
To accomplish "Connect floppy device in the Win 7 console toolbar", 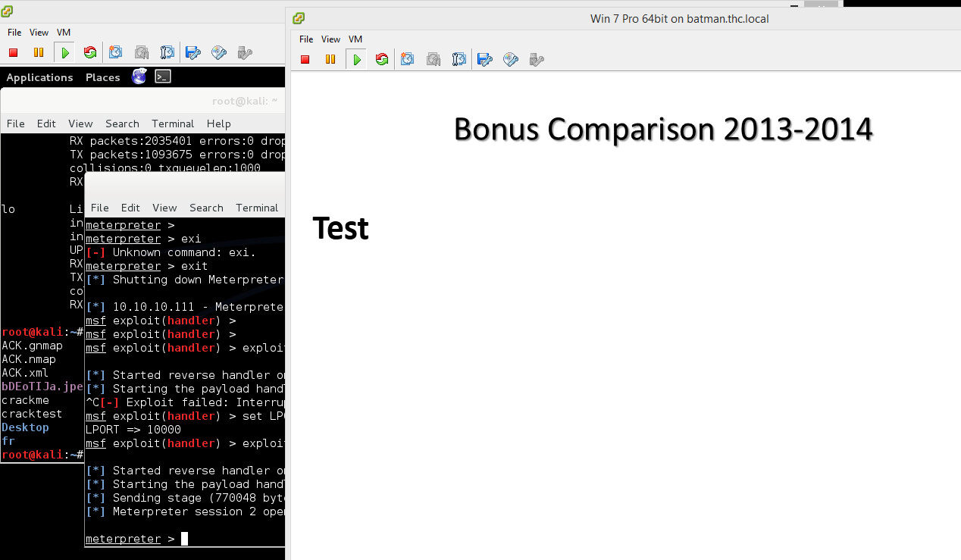I will pyautogui.click(x=486, y=59).
